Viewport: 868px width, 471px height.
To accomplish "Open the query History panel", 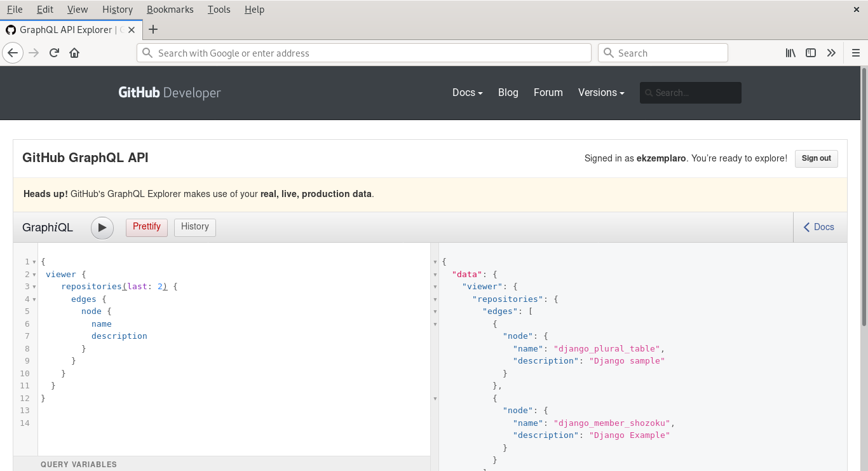I will point(195,227).
